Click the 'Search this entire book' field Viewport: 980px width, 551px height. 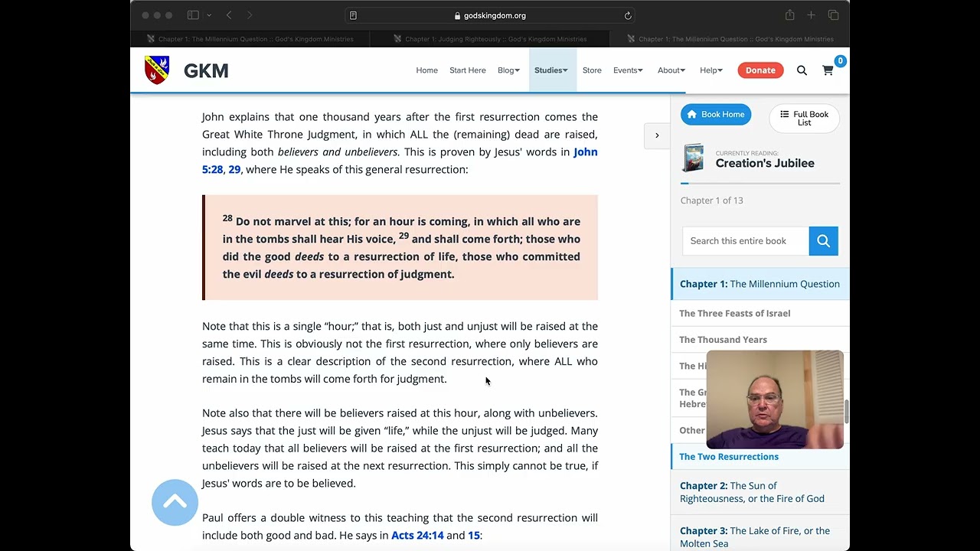[746, 241]
